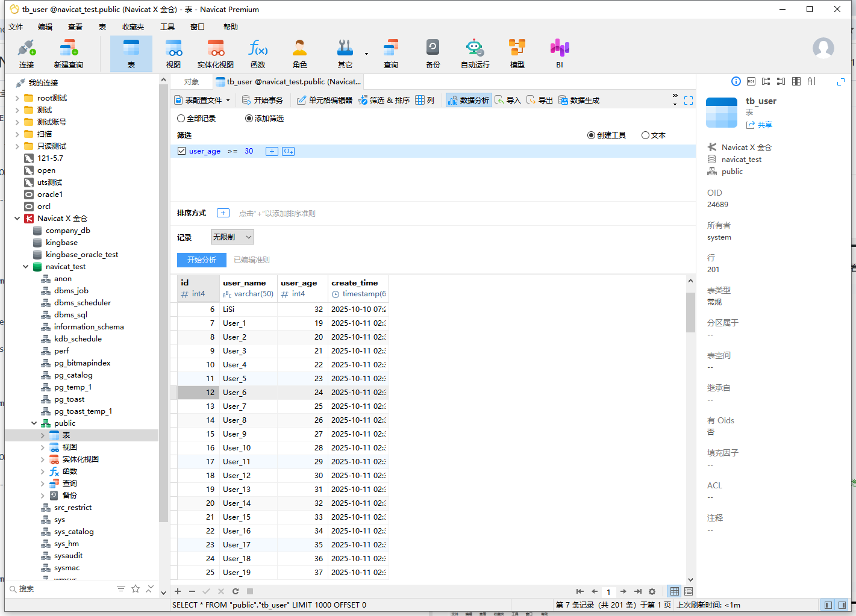Collapse the Navicat X 金仓 connection
This screenshot has height=616, width=856.
pyautogui.click(x=17, y=219)
